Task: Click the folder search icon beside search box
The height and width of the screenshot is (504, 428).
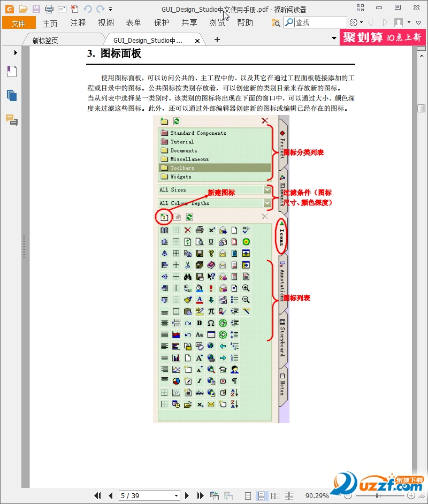Action: (276, 22)
